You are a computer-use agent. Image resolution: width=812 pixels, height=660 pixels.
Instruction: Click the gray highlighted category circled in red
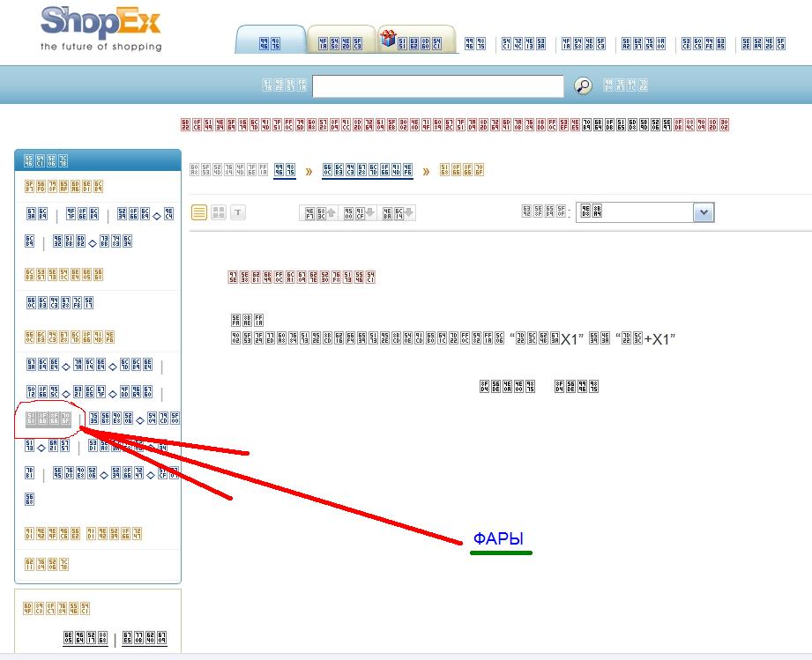[48, 419]
